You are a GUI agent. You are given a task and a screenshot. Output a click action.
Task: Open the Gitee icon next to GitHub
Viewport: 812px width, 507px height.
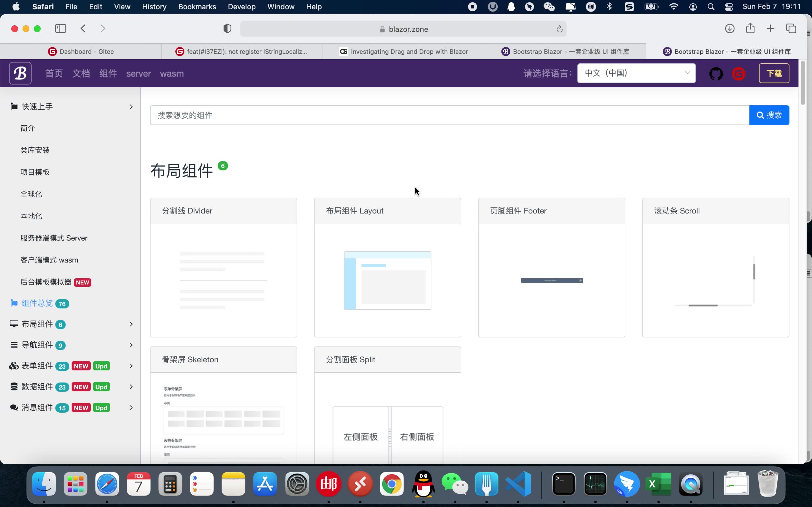click(x=738, y=73)
